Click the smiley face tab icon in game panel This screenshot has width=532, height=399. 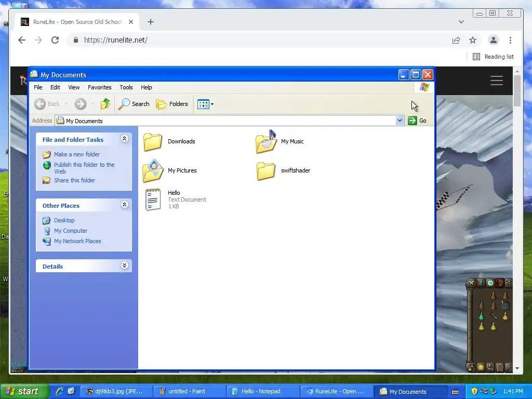pyautogui.click(x=481, y=367)
